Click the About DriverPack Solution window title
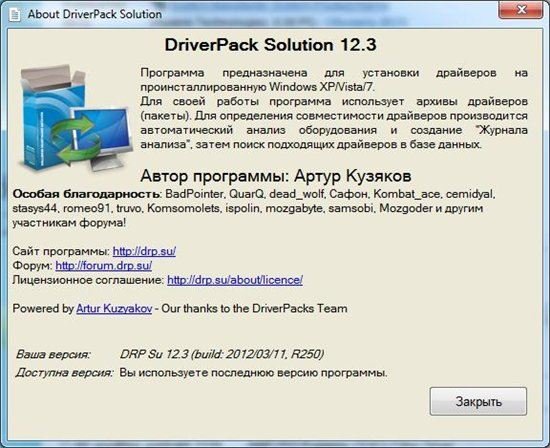The image size is (550, 448). click(95, 14)
